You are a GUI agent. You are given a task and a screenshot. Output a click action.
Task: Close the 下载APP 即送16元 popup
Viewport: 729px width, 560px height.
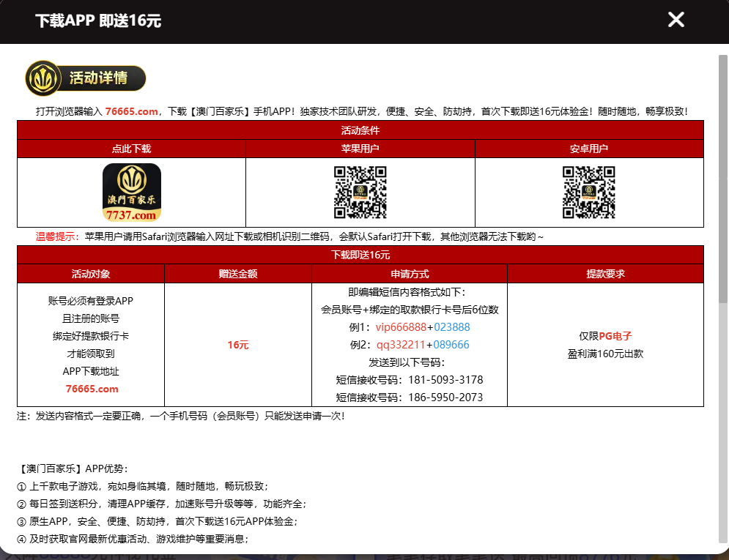(x=676, y=20)
